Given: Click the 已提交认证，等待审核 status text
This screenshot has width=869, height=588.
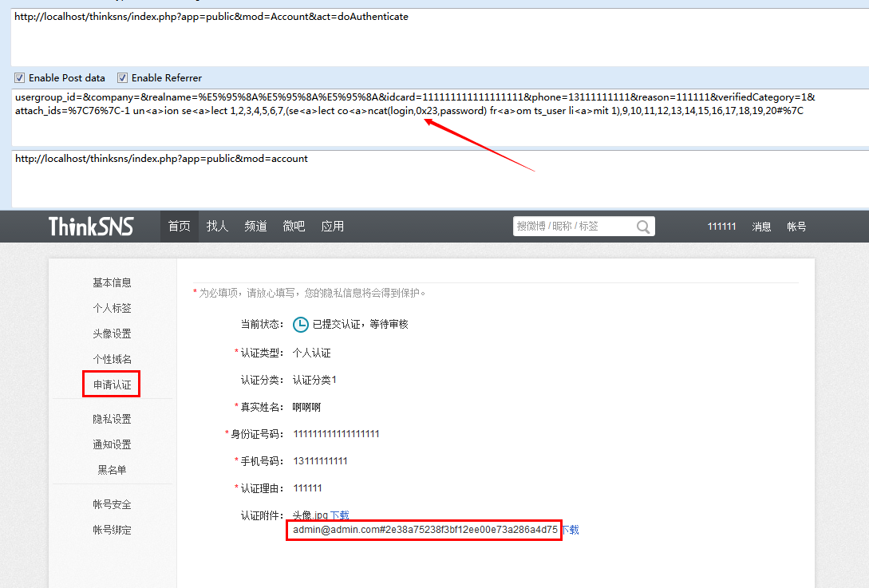Looking at the screenshot, I should tap(360, 324).
